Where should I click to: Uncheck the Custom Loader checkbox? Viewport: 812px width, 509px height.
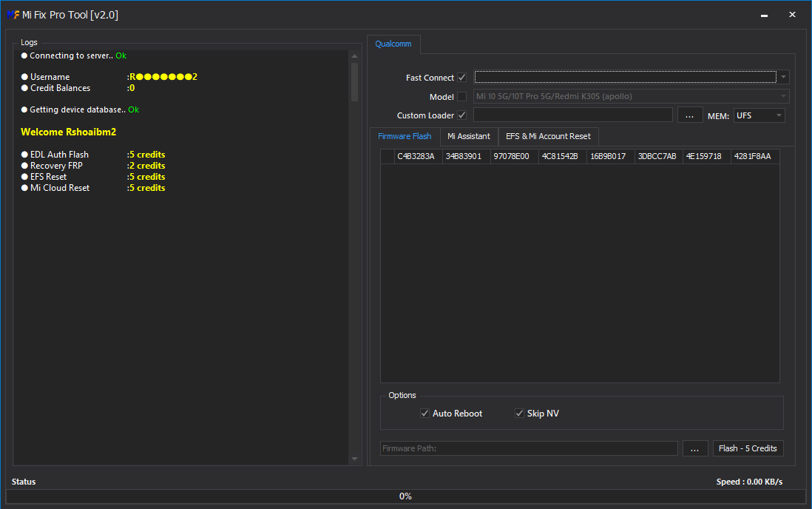click(x=462, y=115)
